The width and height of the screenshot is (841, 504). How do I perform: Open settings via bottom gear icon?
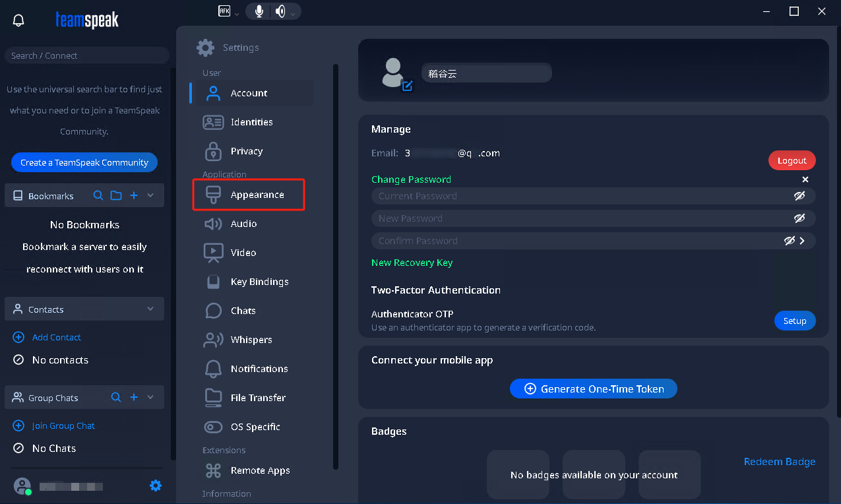click(x=156, y=486)
